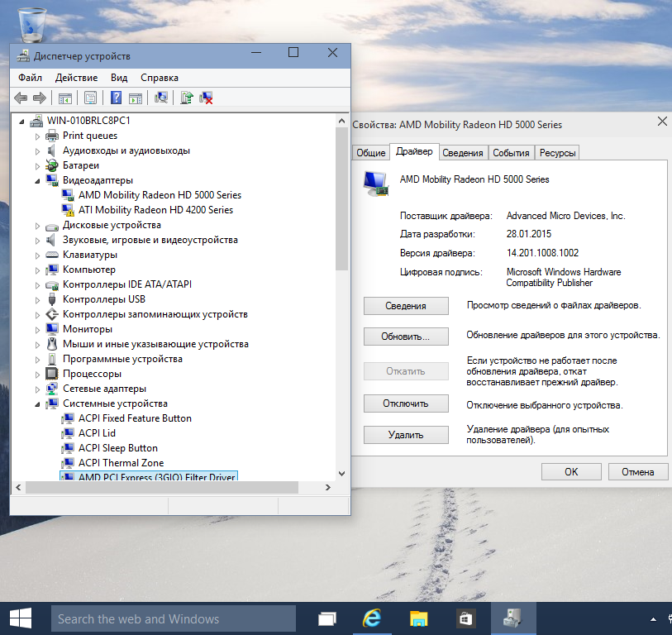Click the Uninstall device toolbar icon
Screen dimensions: 672x635
(206, 98)
